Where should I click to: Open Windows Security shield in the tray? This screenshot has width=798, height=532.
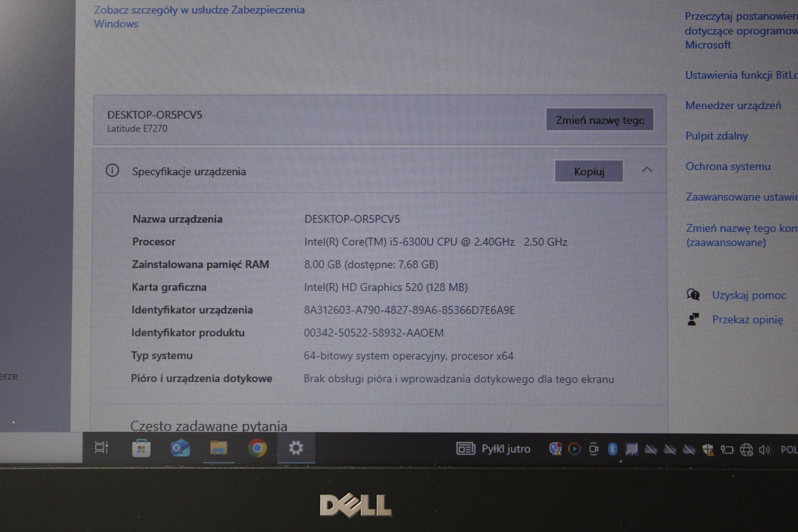(x=708, y=449)
